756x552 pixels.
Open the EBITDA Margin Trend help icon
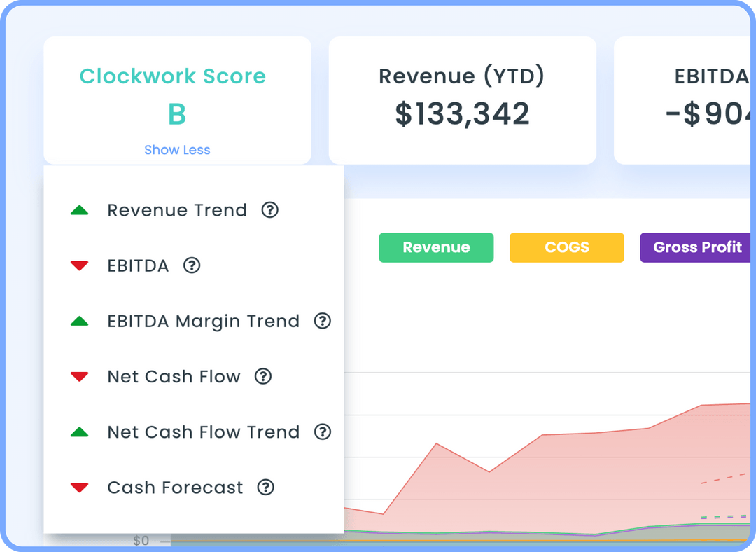[x=323, y=321]
